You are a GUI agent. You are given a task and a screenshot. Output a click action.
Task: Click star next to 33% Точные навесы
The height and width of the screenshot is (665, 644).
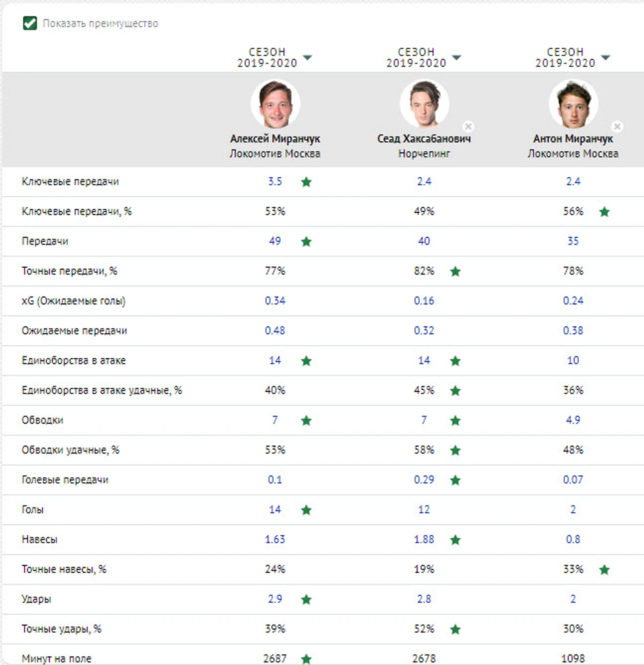pos(604,570)
